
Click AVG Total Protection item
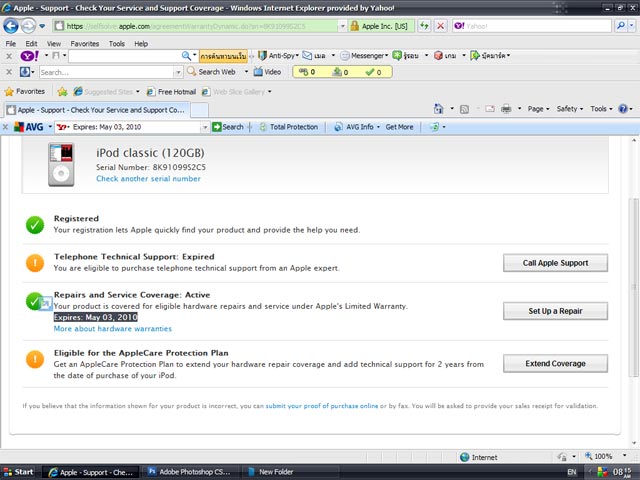tap(289, 127)
